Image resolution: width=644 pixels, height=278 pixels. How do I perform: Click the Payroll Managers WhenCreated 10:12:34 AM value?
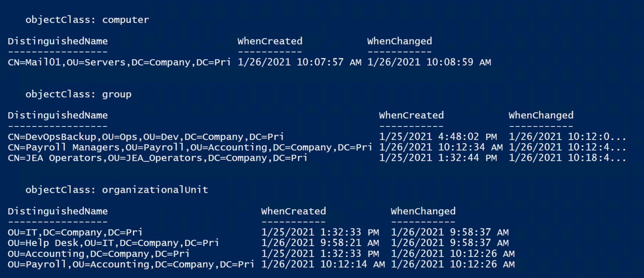click(x=441, y=147)
